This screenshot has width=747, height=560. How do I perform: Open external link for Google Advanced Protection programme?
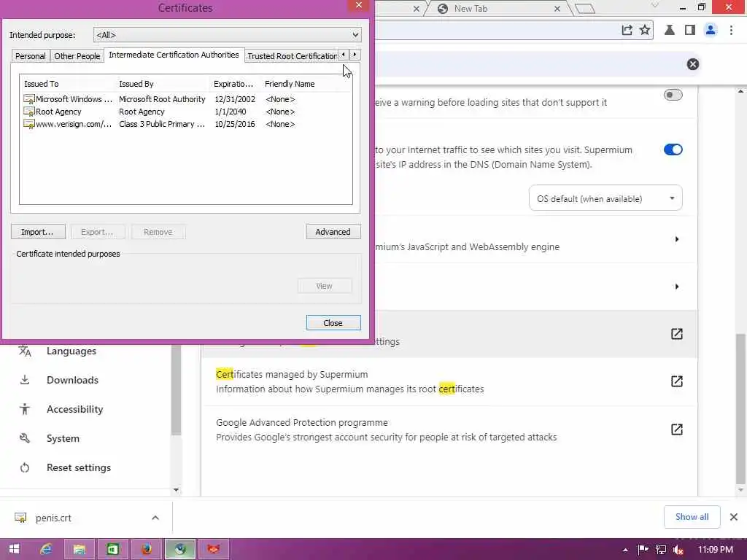676,429
